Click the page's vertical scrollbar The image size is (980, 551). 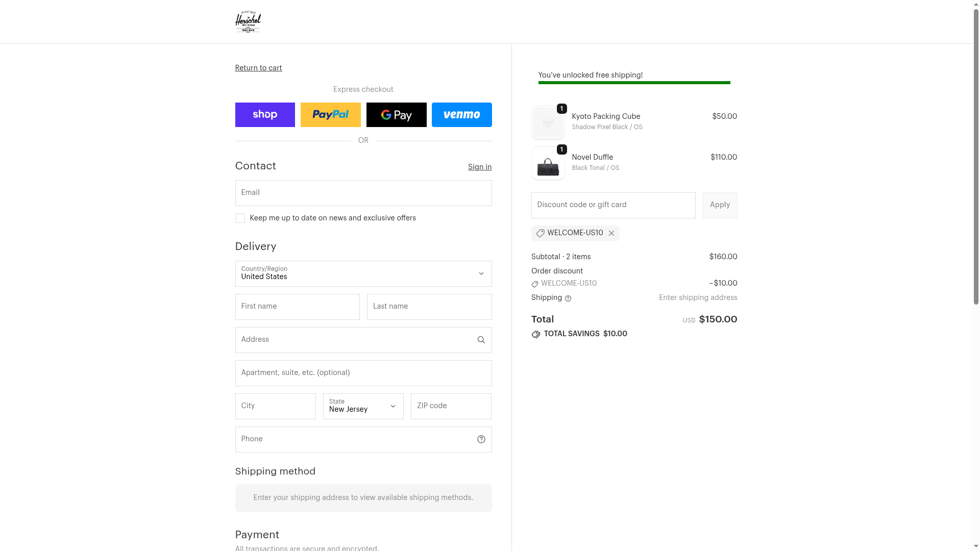pos(976,153)
